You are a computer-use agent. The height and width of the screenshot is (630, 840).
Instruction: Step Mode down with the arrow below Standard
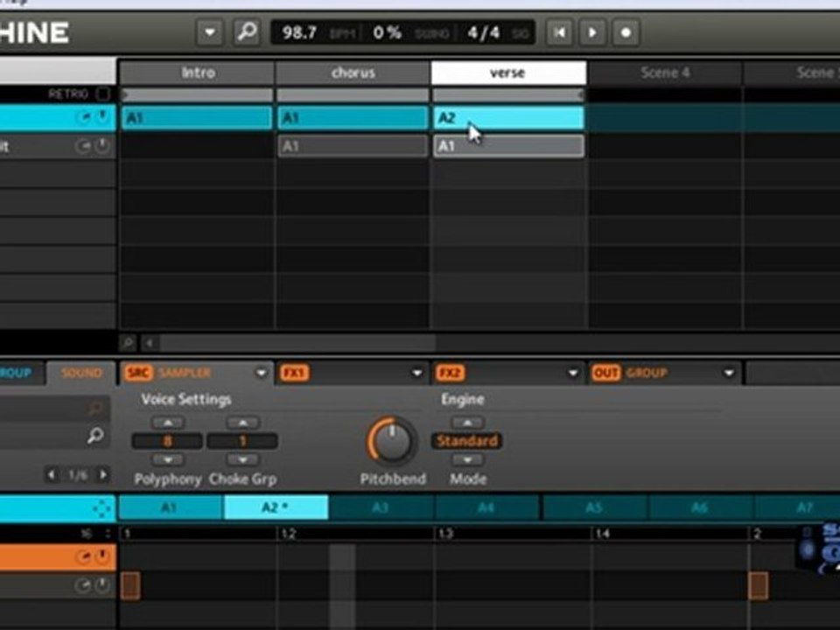(x=467, y=459)
